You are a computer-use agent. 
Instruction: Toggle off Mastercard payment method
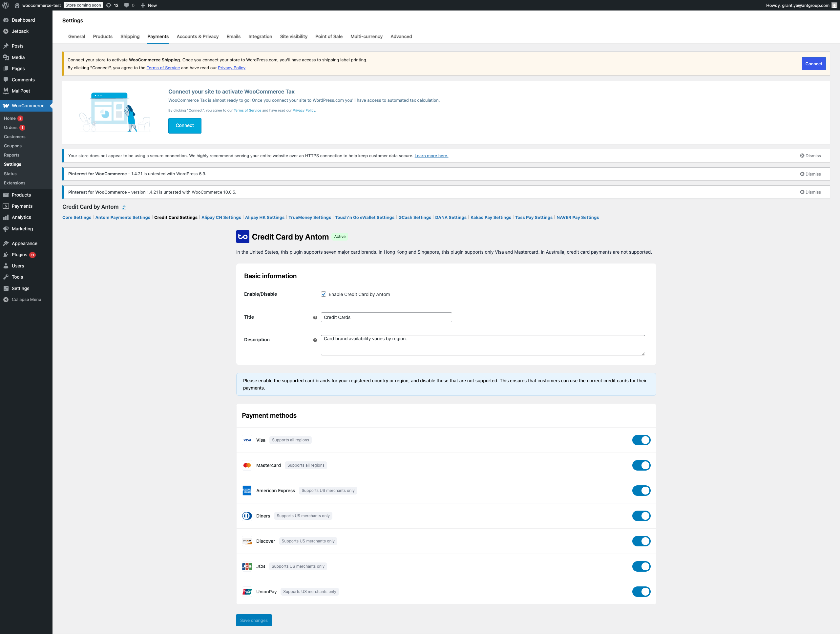click(x=641, y=465)
